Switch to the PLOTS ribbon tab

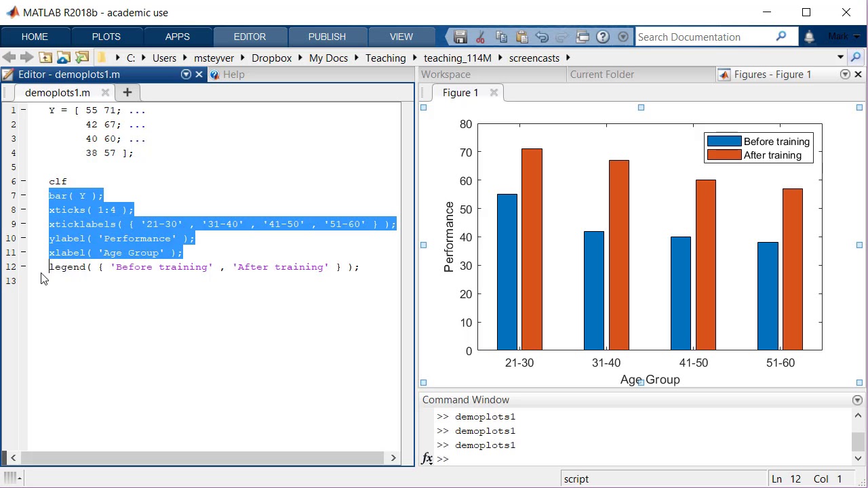tap(106, 37)
